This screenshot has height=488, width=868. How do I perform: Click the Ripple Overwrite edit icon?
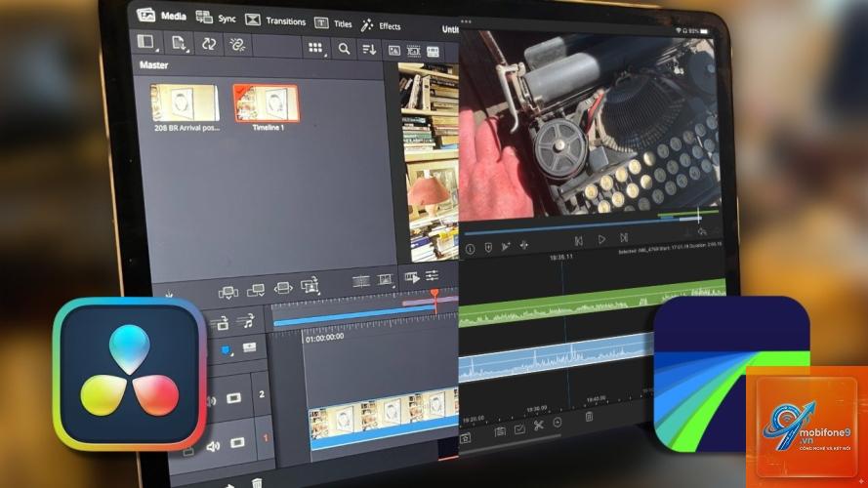point(283,288)
